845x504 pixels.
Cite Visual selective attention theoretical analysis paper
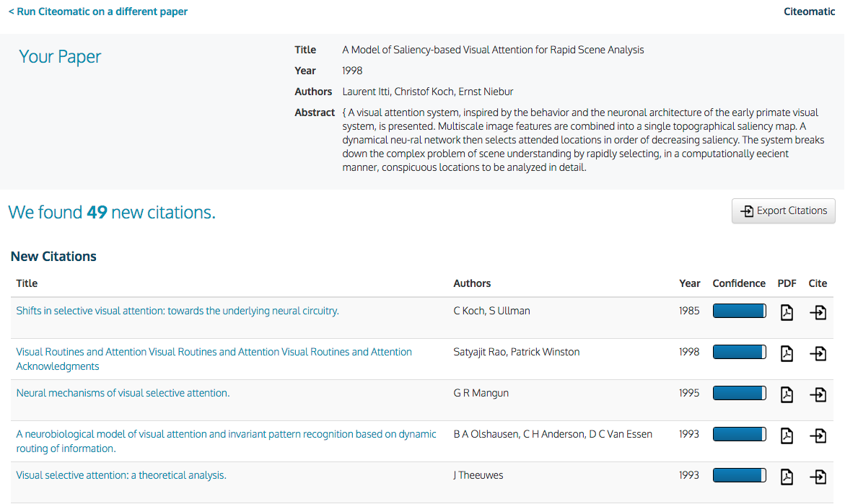818,477
